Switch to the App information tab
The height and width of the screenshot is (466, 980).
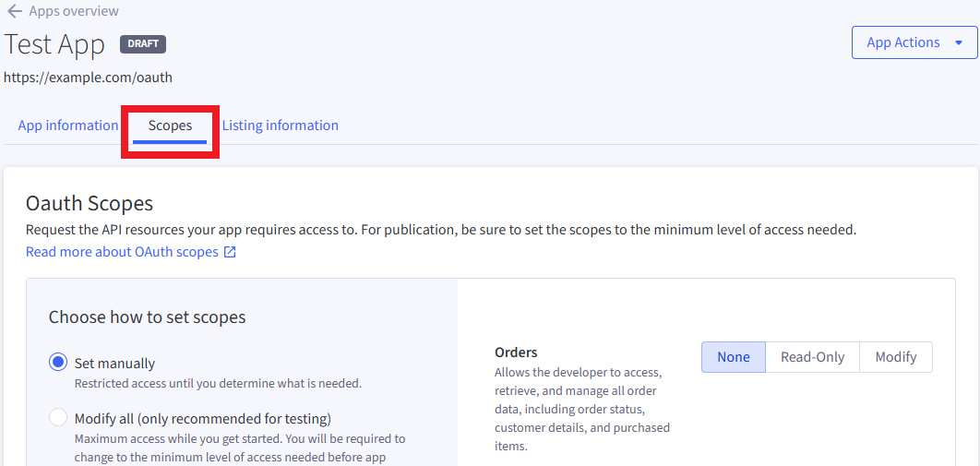pyautogui.click(x=68, y=125)
